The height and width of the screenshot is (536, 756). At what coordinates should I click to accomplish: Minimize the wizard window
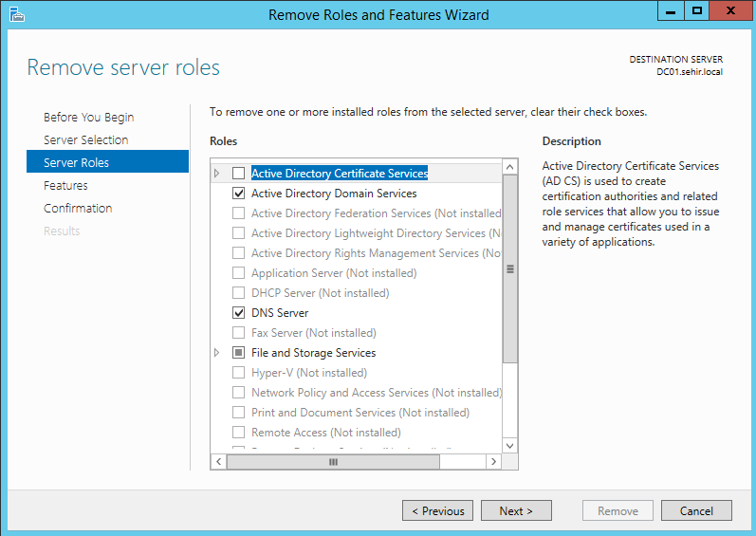[672, 11]
